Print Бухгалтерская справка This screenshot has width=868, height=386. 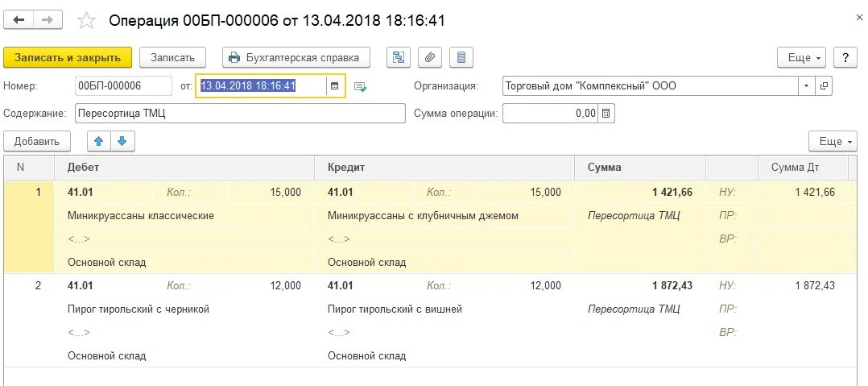[296, 57]
